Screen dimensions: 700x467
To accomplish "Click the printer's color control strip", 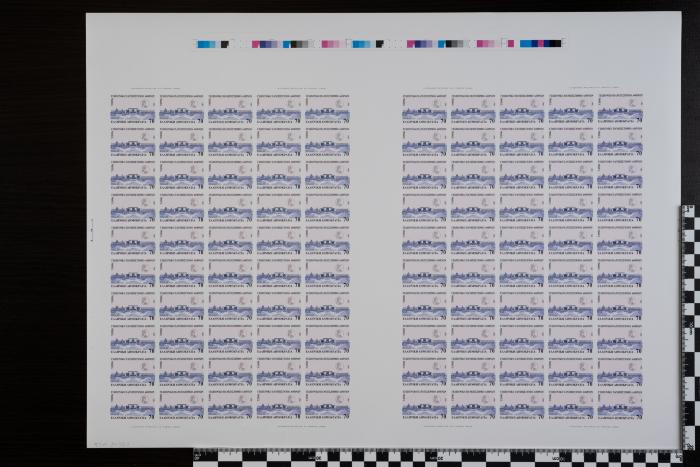I will pyautogui.click(x=381, y=44).
